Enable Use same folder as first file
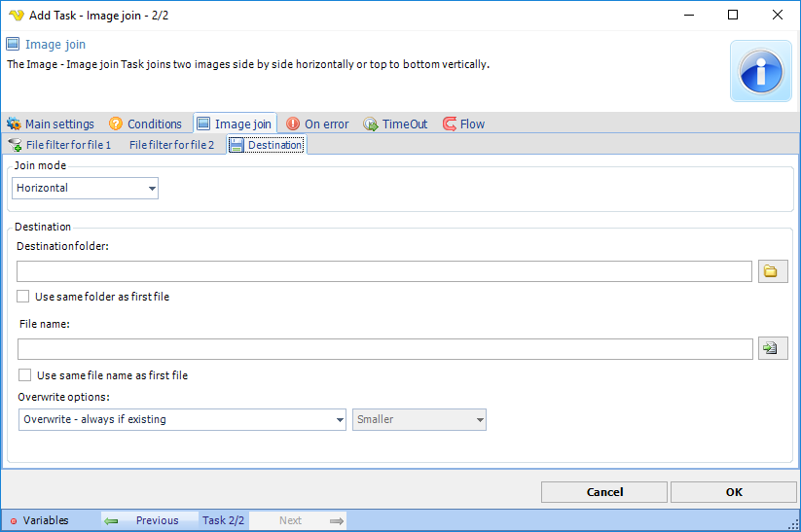Image resolution: width=801 pixels, height=532 pixels. (23, 297)
